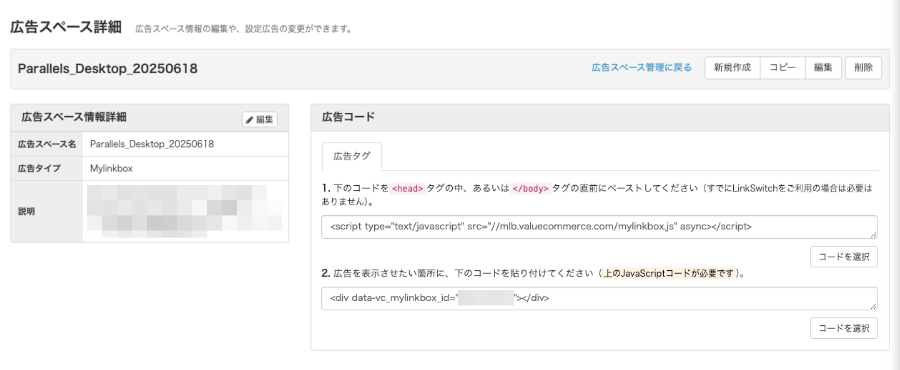Viewport: 900px width, 370px height.
Task: Click the 広告コード panel header
Action: [600, 117]
